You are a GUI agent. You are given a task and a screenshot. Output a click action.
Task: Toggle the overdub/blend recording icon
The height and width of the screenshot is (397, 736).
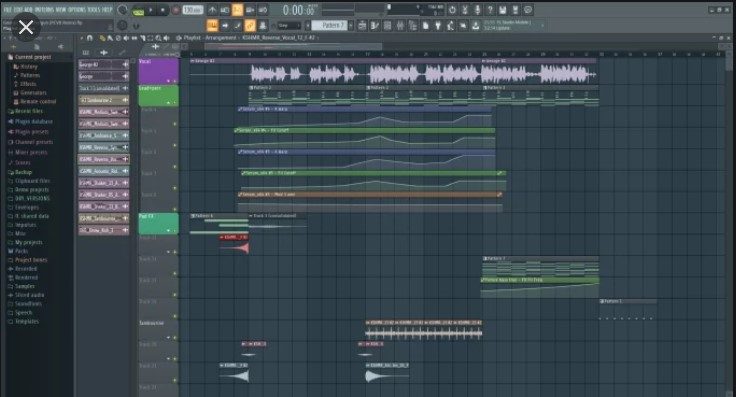[x=250, y=9]
